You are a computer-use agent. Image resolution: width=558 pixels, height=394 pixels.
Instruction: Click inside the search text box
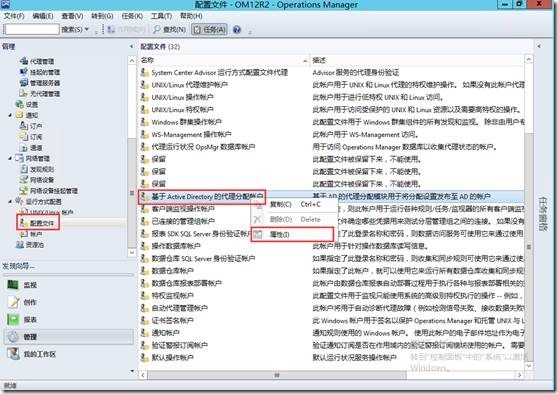32,29
